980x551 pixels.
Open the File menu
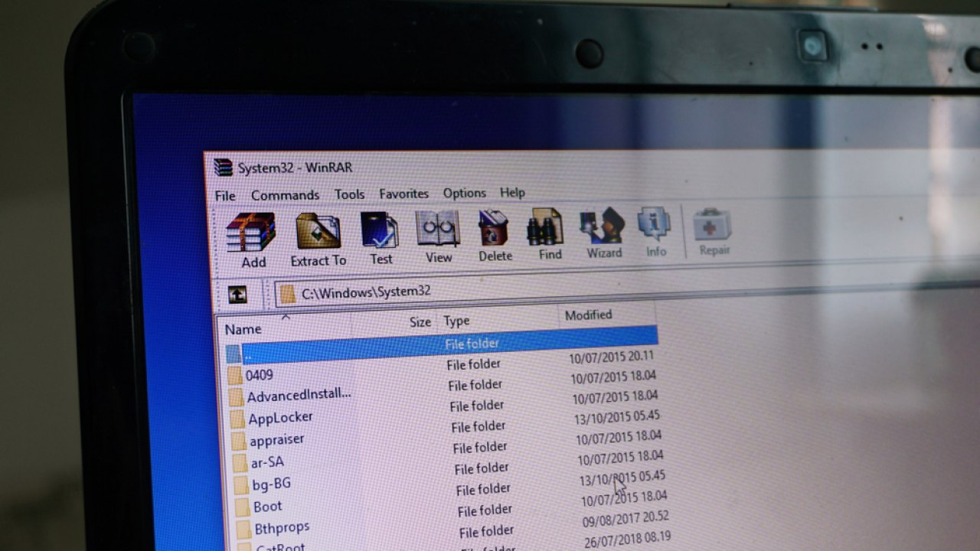225,196
